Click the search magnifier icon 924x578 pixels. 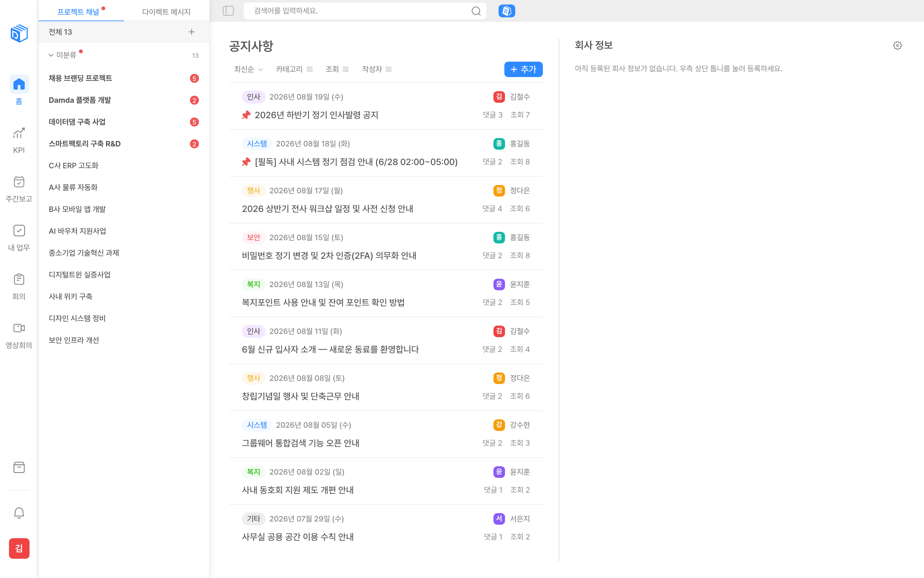coord(476,11)
